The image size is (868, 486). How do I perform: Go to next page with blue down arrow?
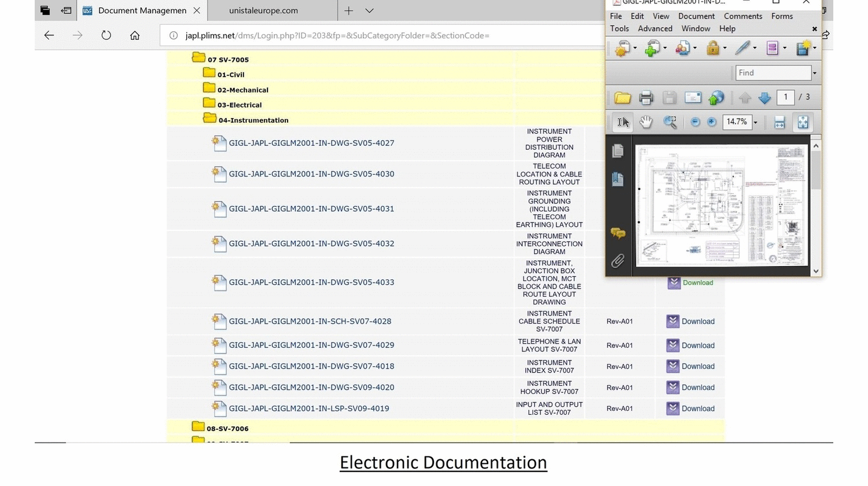point(764,98)
